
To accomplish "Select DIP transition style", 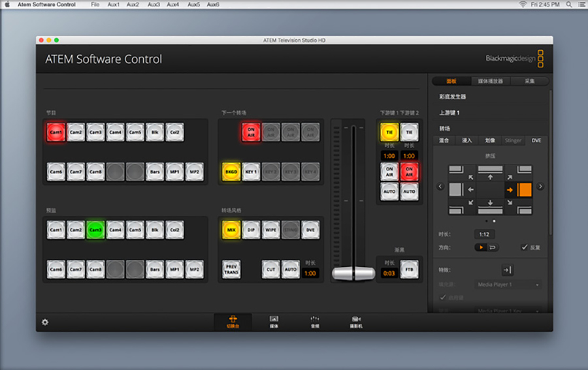I will pyautogui.click(x=252, y=230).
